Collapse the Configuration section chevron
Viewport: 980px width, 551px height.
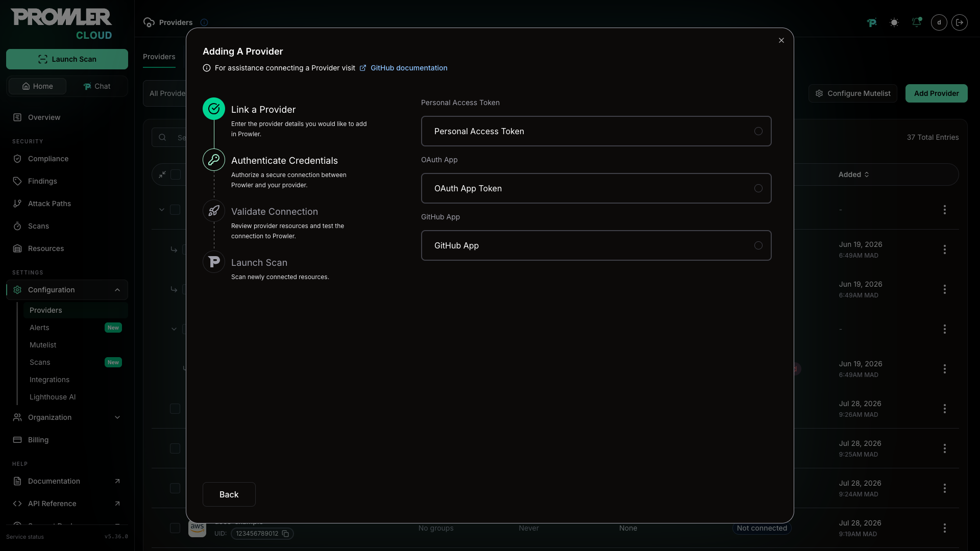point(117,290)
